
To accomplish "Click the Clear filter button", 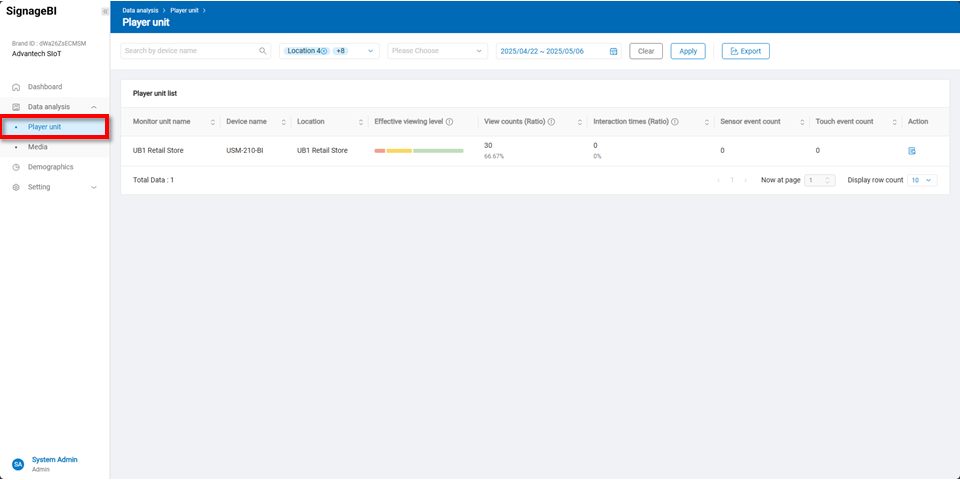I will [x=646, y=51].
